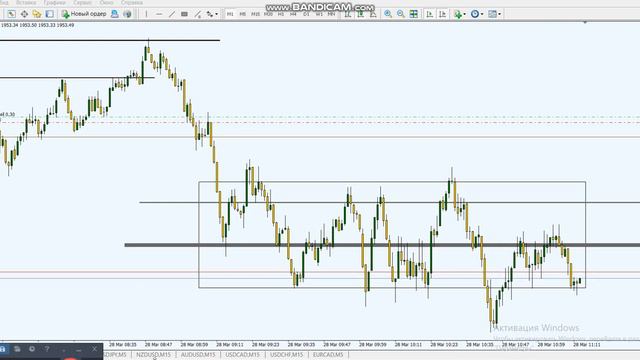The image size is (640, 360).
Task: Open the Окно menu
Action: coord(107,3)
